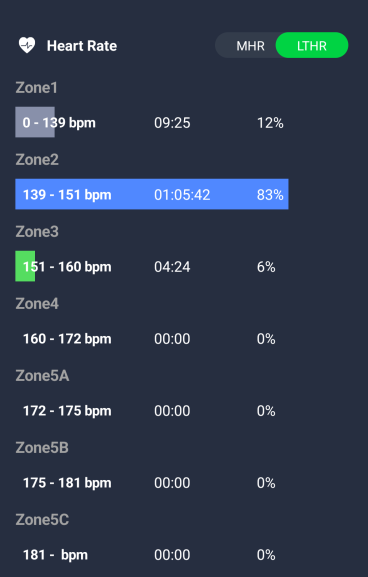Select the Zone1 label

36,88
